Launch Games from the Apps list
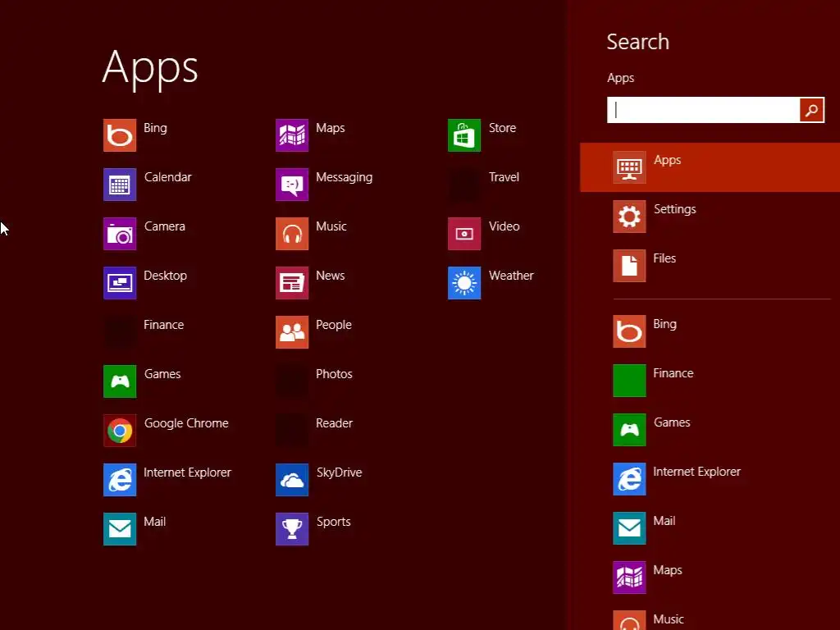This screenshot has width=840, height=630. point(120,381)
